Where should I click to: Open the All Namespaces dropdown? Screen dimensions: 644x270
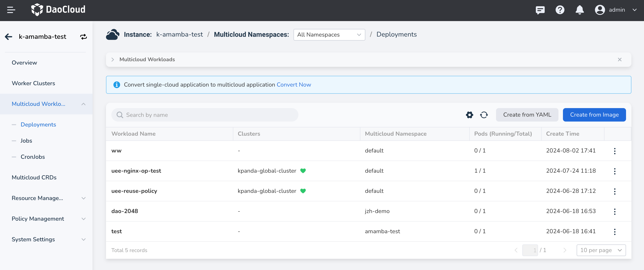[329, 35]
